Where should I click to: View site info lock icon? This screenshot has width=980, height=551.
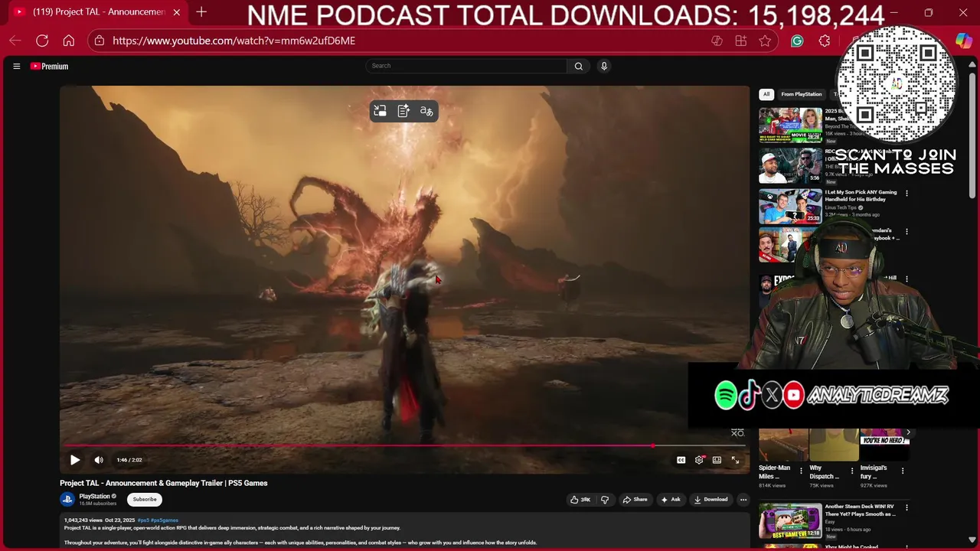click(x=100, y=41)
